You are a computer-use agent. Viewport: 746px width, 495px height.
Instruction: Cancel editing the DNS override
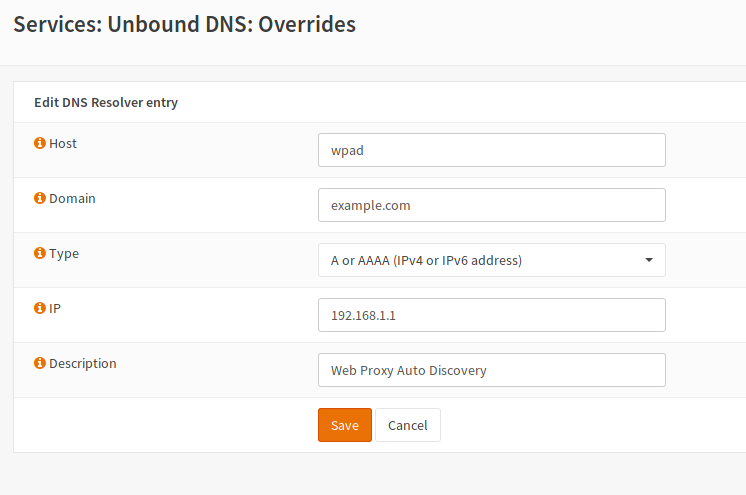[x=408, y=425]
